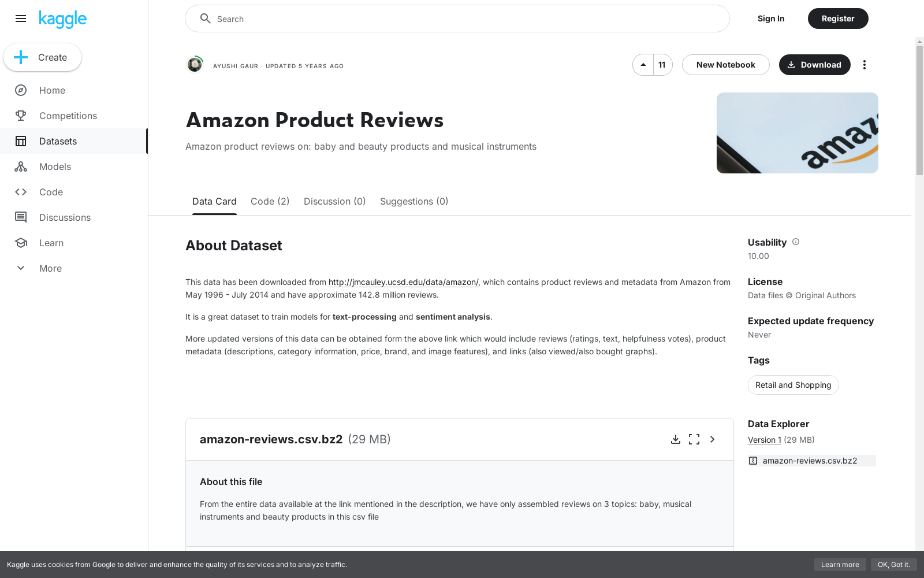The height and width of the screenshot is (578, 924).
Task: Click the Usability info icon
Action: pyautogui.click(x=796, y=242)
